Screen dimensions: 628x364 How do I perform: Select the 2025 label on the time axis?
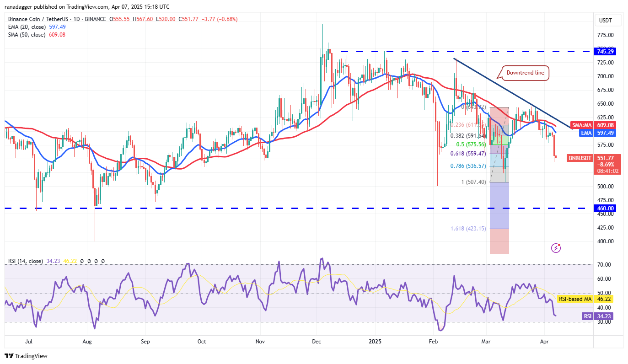pyautogui.click(x=375, y=341)
